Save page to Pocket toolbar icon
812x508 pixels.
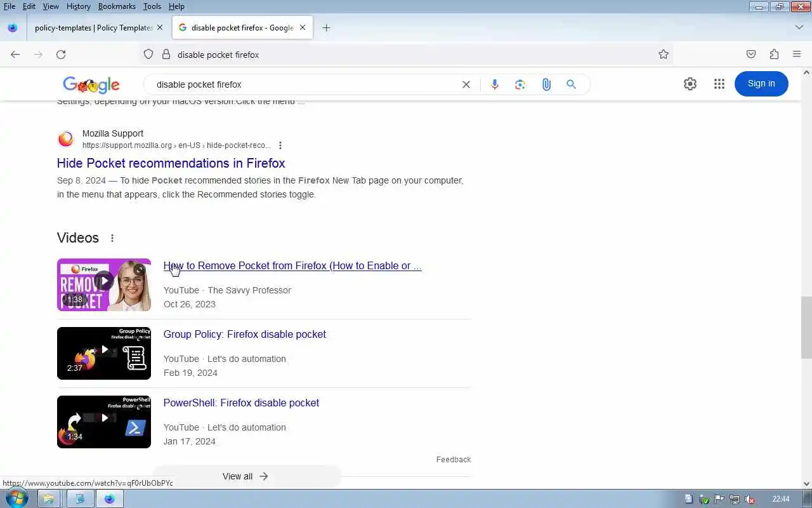[x=751, y=55]
